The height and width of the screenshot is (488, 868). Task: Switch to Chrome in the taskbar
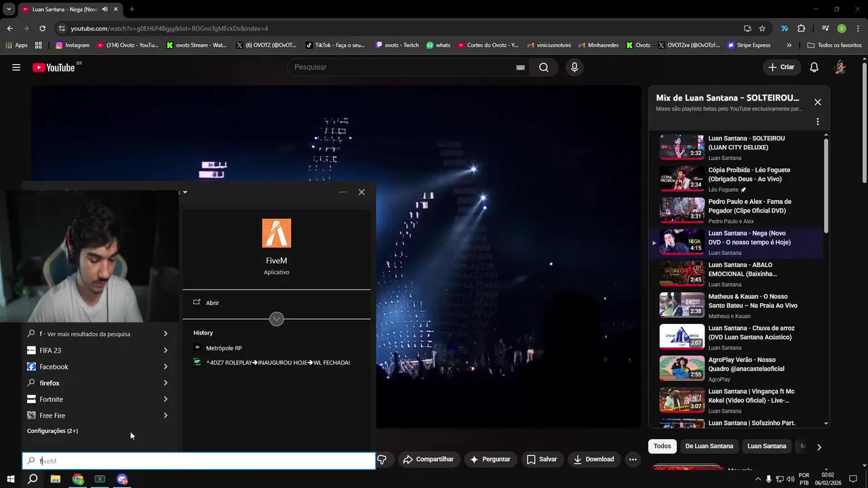(78, 479)
